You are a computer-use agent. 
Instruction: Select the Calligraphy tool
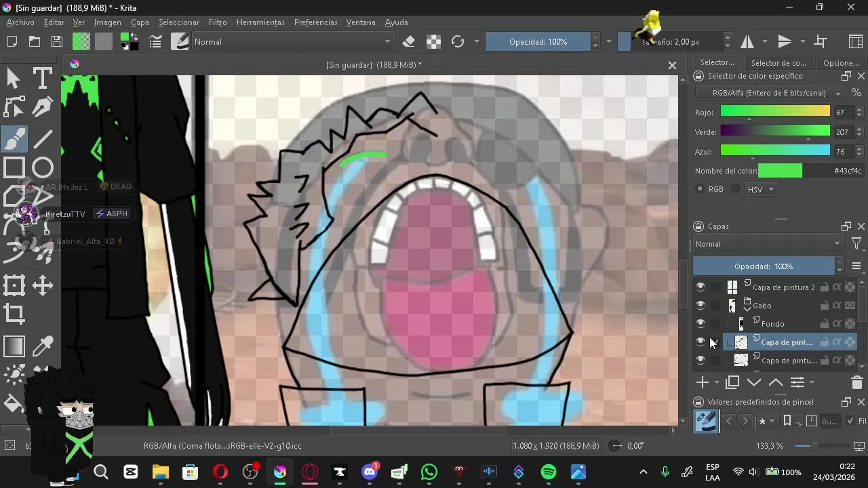coord(43,108)
